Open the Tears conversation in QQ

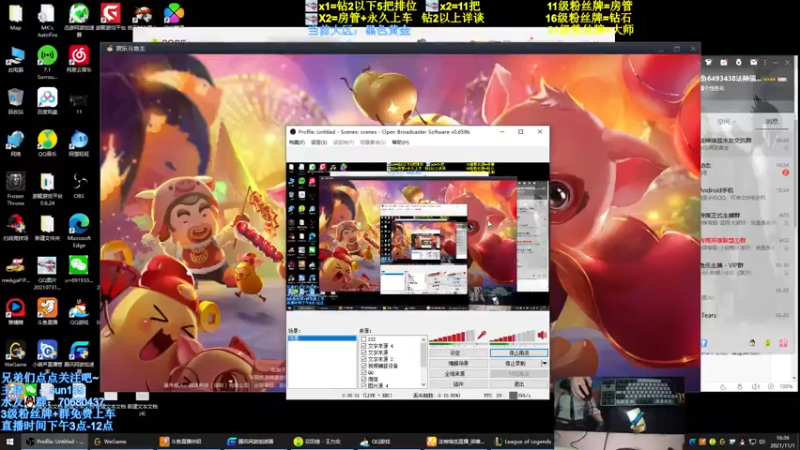746,315
